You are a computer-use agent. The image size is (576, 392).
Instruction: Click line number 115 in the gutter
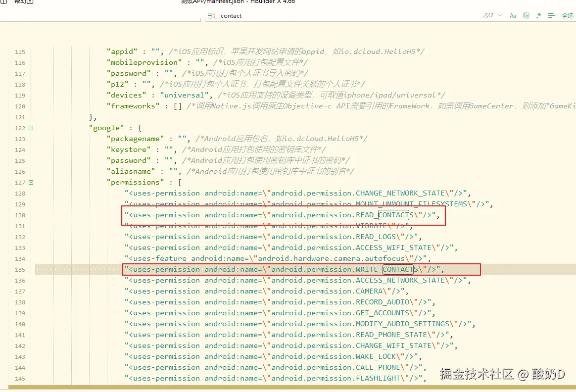20,52
